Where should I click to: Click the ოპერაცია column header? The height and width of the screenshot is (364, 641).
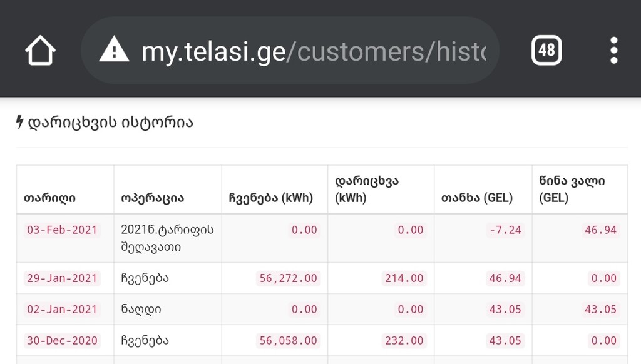click(x=152, y=198)
